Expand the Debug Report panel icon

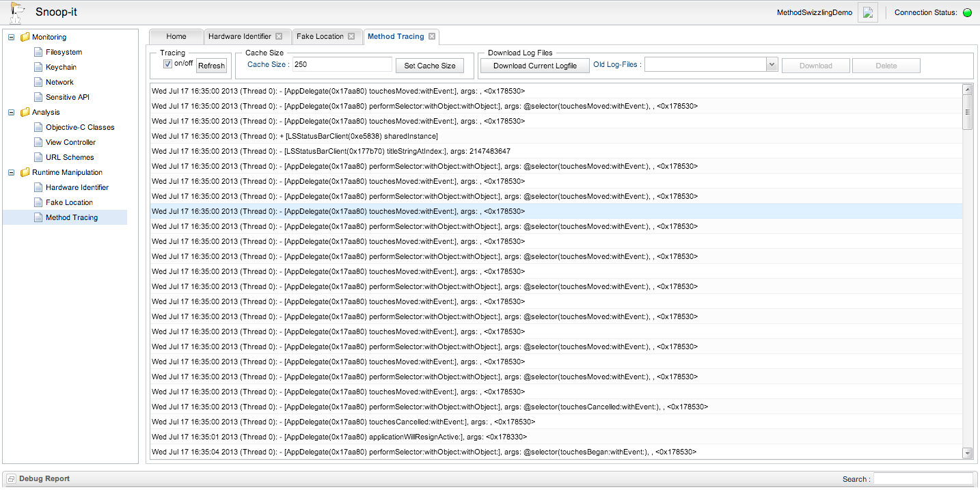[11, 479]
